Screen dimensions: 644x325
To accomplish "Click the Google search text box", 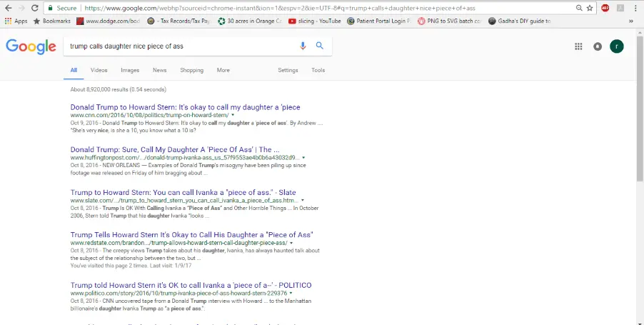I will coord(181,46).
